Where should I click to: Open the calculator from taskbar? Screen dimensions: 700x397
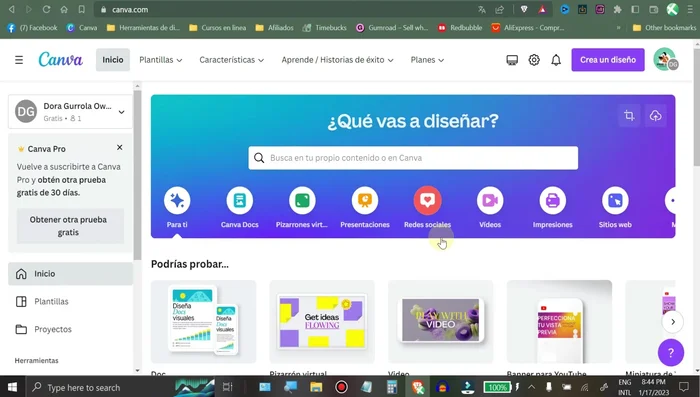click(392, 387)
